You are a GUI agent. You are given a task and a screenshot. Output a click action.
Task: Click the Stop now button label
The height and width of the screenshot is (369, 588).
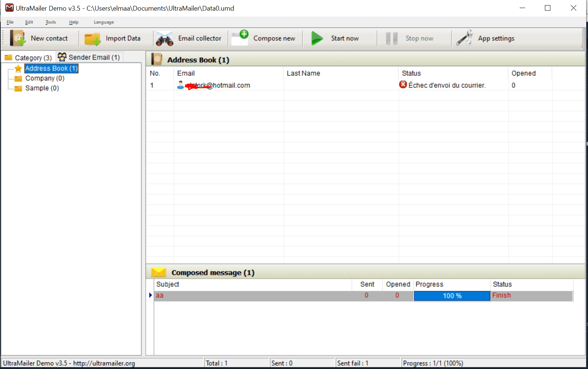pyautogui.click(x=420, y=38)
